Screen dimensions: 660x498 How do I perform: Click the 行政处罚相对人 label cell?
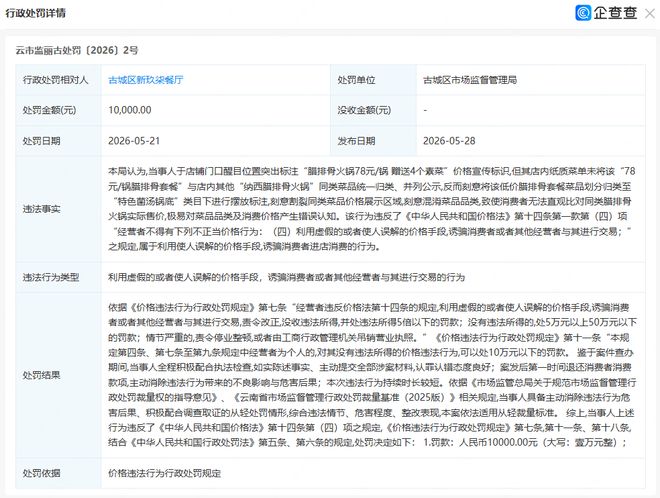click(x=58, y=80)
